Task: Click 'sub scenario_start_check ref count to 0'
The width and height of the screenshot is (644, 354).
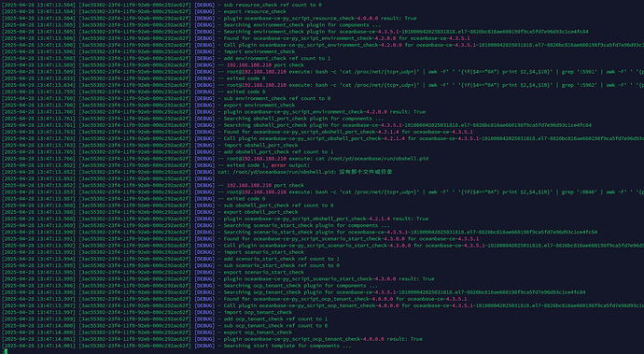Action: coord(278,265)
